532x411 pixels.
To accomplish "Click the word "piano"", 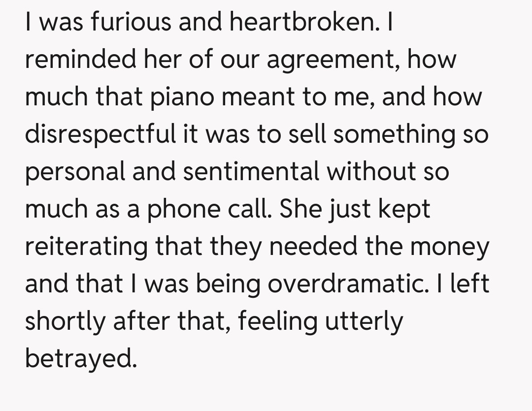I will (181, 98).
